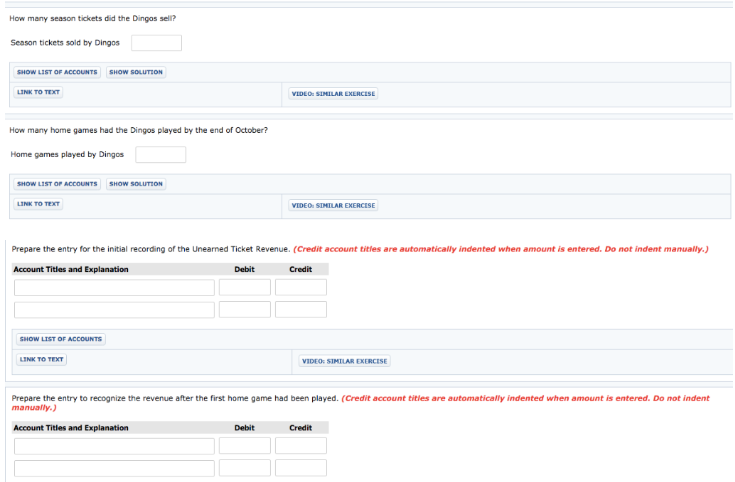The width and height of the screenshot is (735, 482).
Task: Click Show Solution under home games question
Action: (136, 184)
